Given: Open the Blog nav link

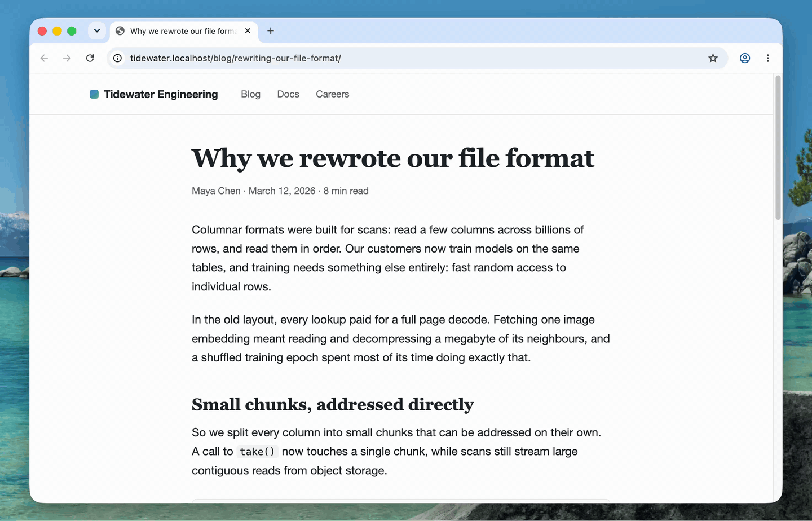Looking at the screenshot, I should click(250, 94).
